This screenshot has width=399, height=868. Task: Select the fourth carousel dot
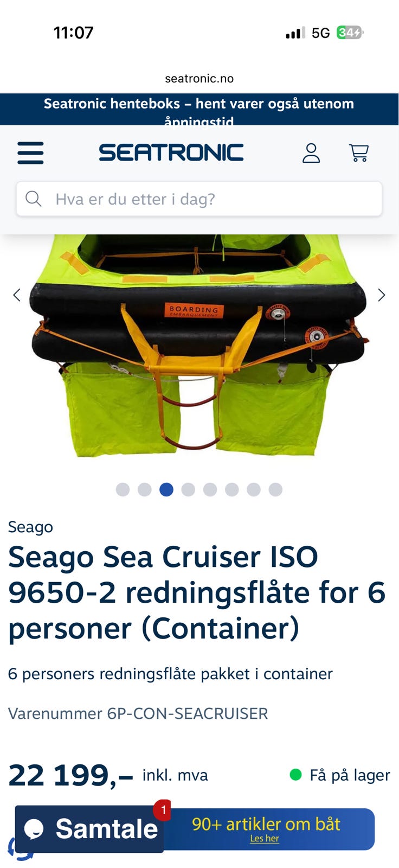[188, 489]
